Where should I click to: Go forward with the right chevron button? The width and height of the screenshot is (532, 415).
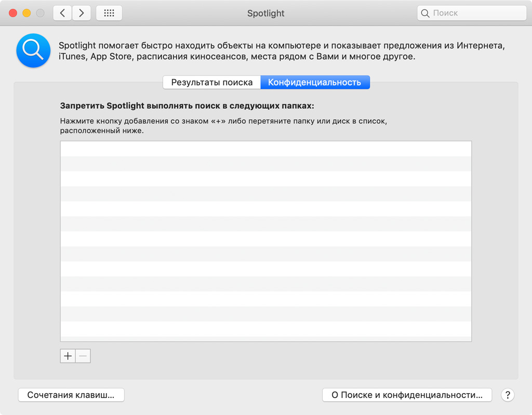(82, 13)
